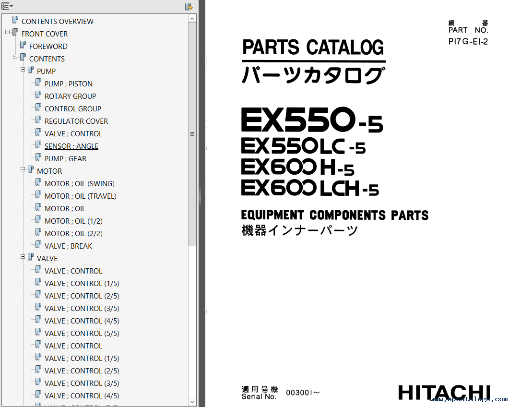Click bookmark icon beside PUMP ; PISTON
The width and height of the screenshot is (532, 407).
click(x=38, y=82)
